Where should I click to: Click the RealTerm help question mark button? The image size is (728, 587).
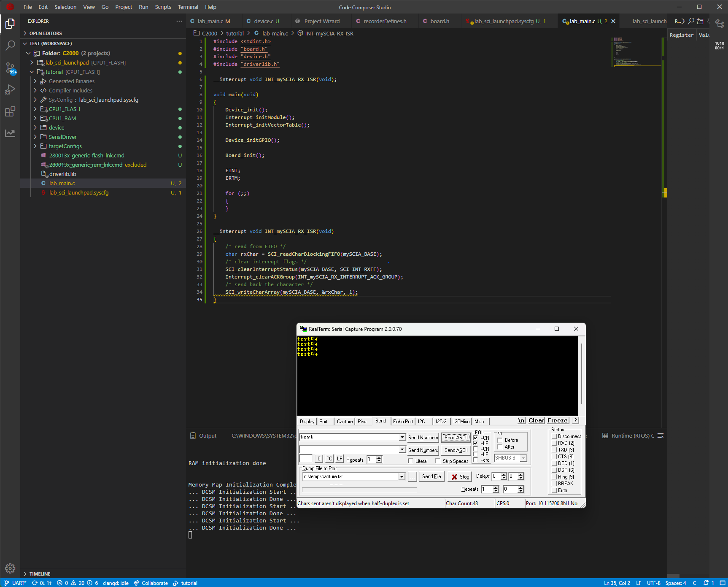tap(575, 421)
